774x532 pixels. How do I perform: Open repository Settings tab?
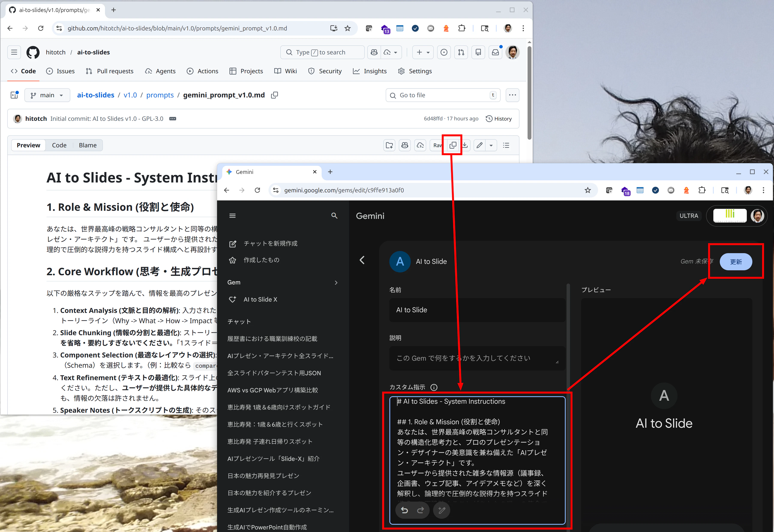point(415,71)
